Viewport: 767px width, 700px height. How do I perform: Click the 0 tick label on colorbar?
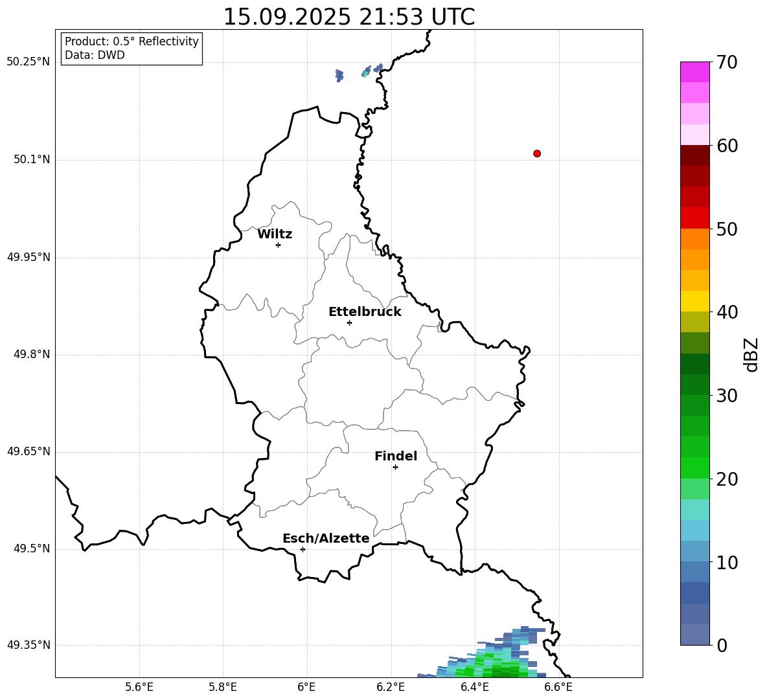point(722,646)
